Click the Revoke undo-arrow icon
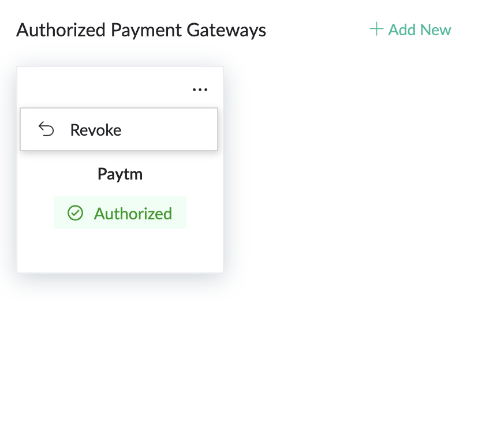The image size is (478, 448). 46,129
